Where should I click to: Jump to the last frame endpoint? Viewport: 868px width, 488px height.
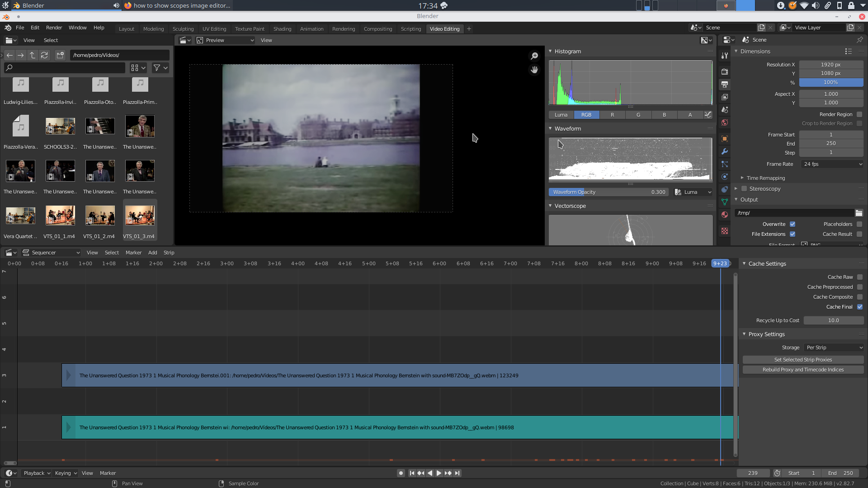tap(458, 473)
